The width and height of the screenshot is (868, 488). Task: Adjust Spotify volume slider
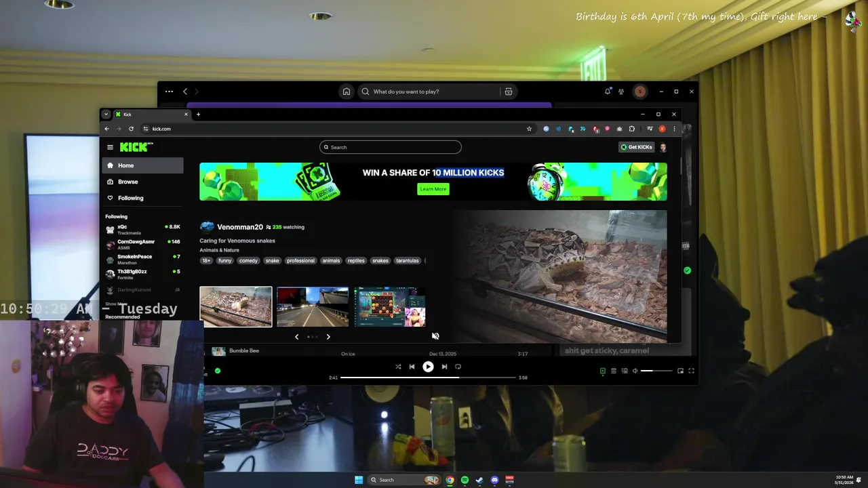656,371
